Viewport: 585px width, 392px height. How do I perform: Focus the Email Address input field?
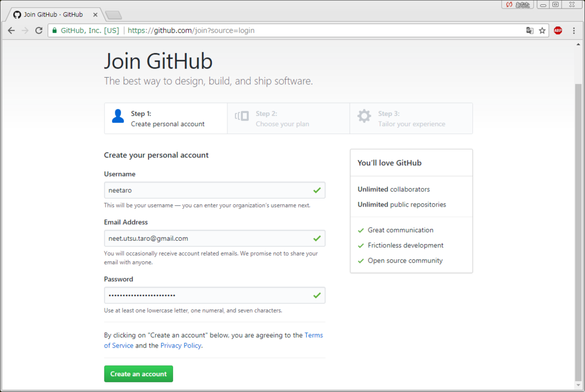[x=215, y=238]
